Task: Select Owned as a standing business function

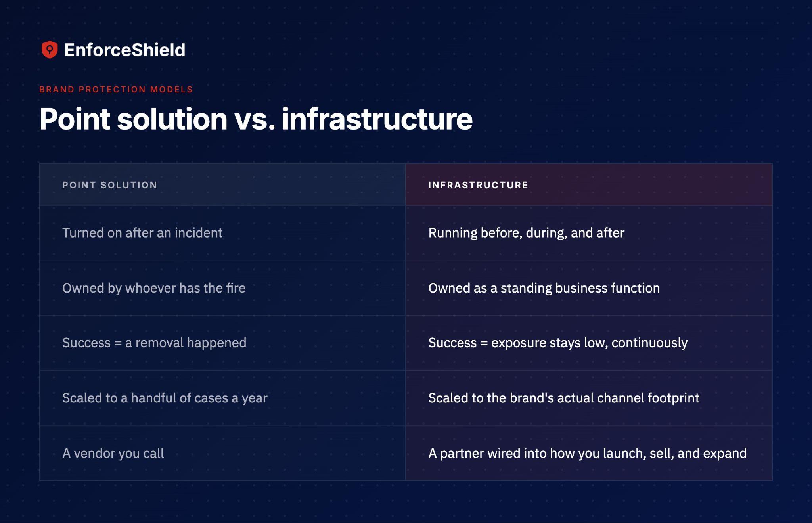Action: 544,288
